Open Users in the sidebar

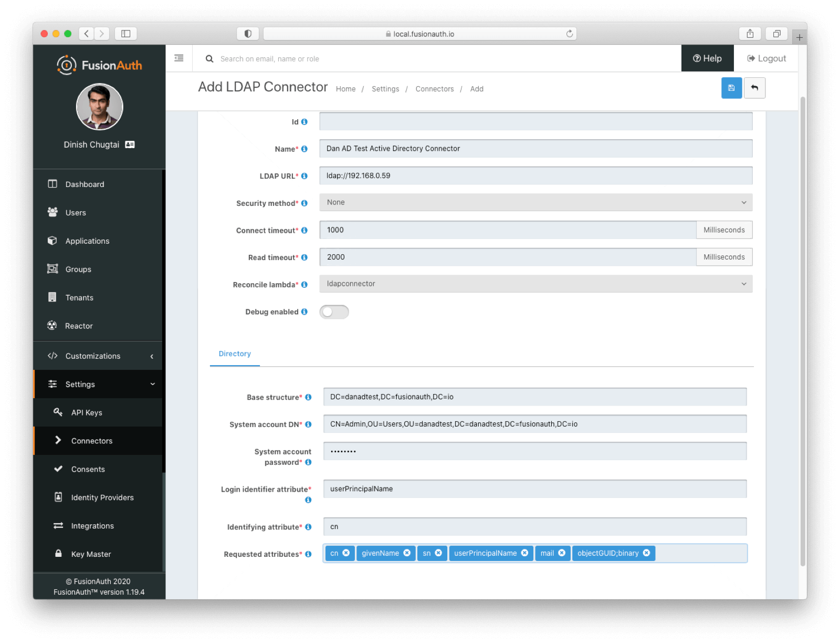pyautogui.click(x=98, y=212)
